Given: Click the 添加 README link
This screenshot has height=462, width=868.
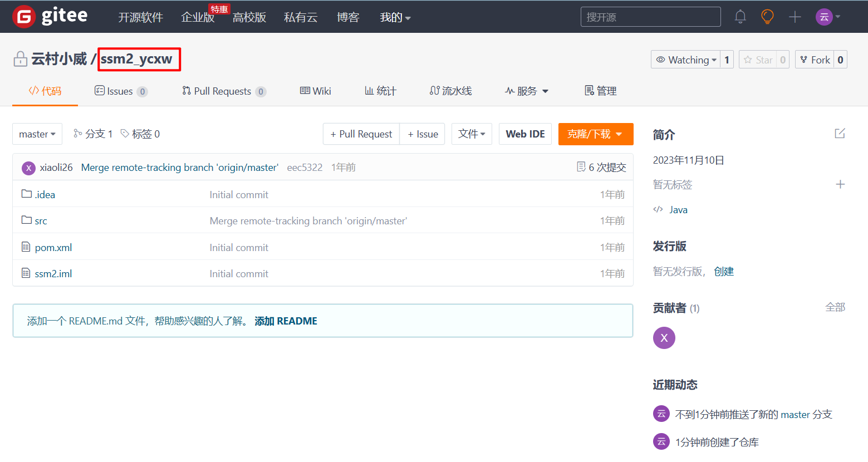Looking at the screenshot, I should (x=286, y=321).
